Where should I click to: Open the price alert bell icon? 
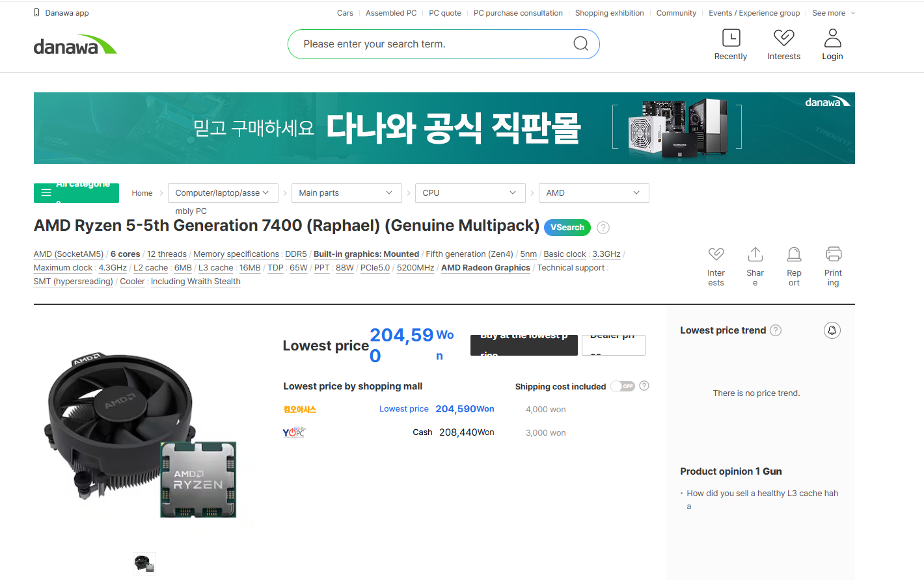[x=832, y=330]
